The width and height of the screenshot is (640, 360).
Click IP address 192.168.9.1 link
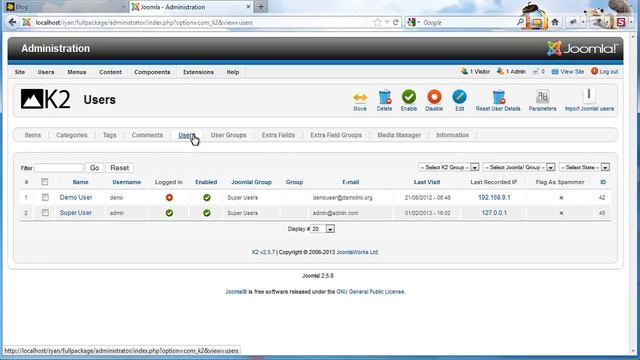pyautogui.click(x=494, y=198)
